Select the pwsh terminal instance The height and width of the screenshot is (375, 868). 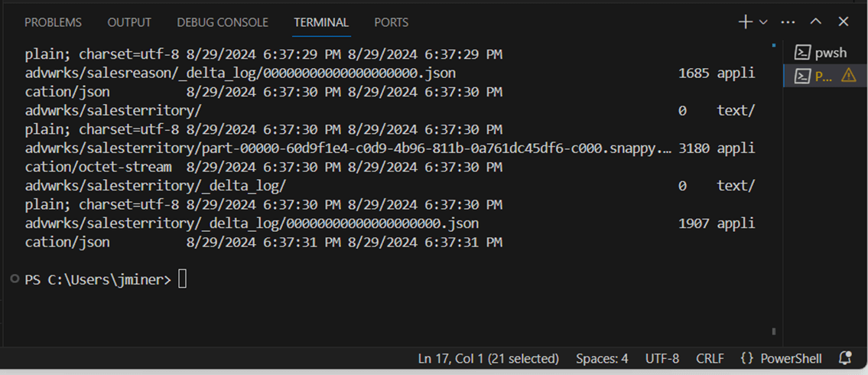tap(822, 53)
